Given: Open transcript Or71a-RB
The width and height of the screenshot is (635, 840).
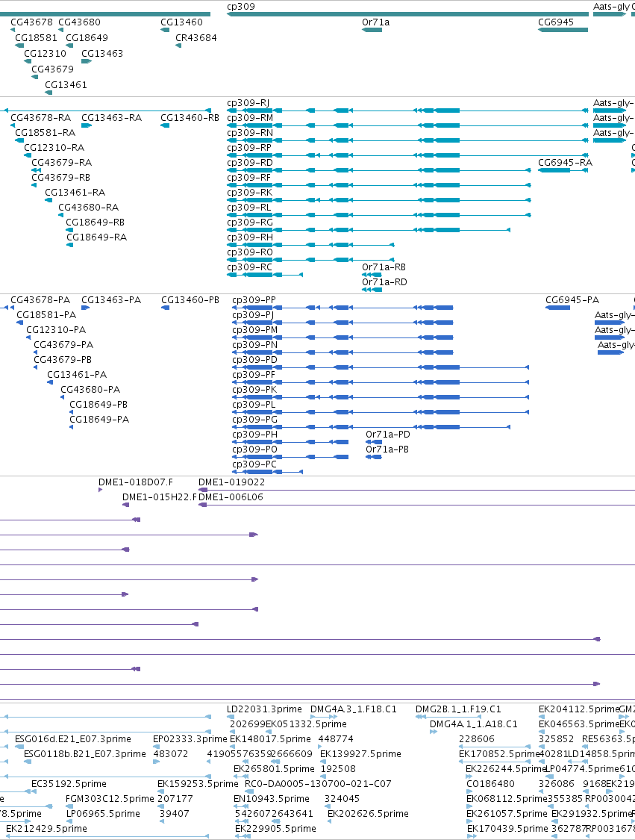Looking at the screenshot, I should tap(384, 267).
